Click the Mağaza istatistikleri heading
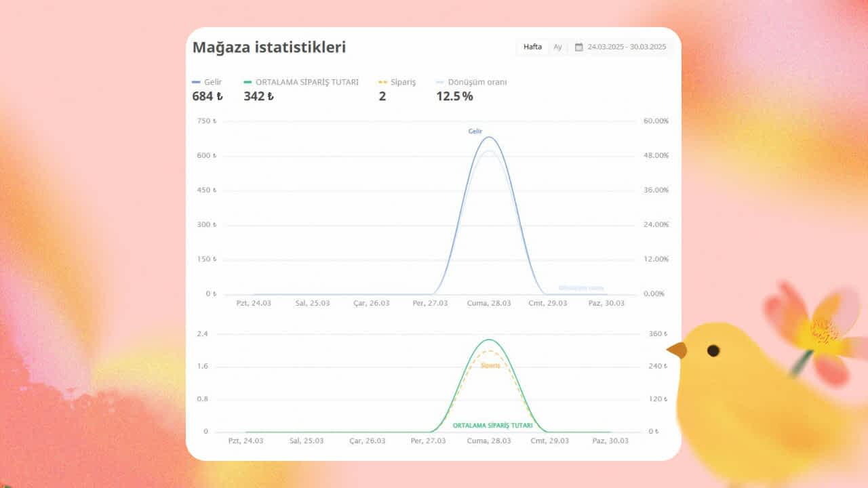Viewport: 868px width, 488px height. (269, 47)
